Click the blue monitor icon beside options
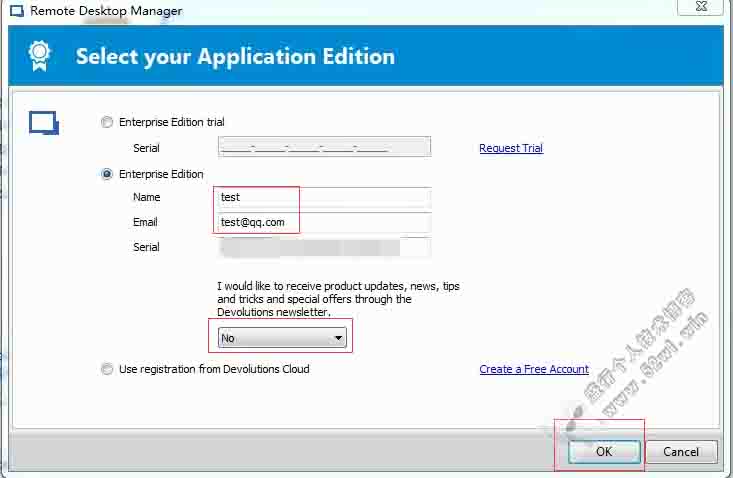 click(44, 123)
